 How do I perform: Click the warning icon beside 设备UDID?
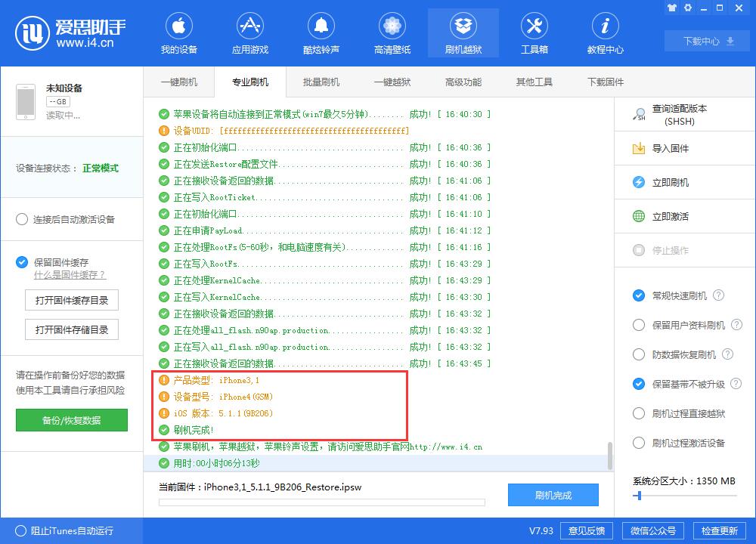(164, 131)
